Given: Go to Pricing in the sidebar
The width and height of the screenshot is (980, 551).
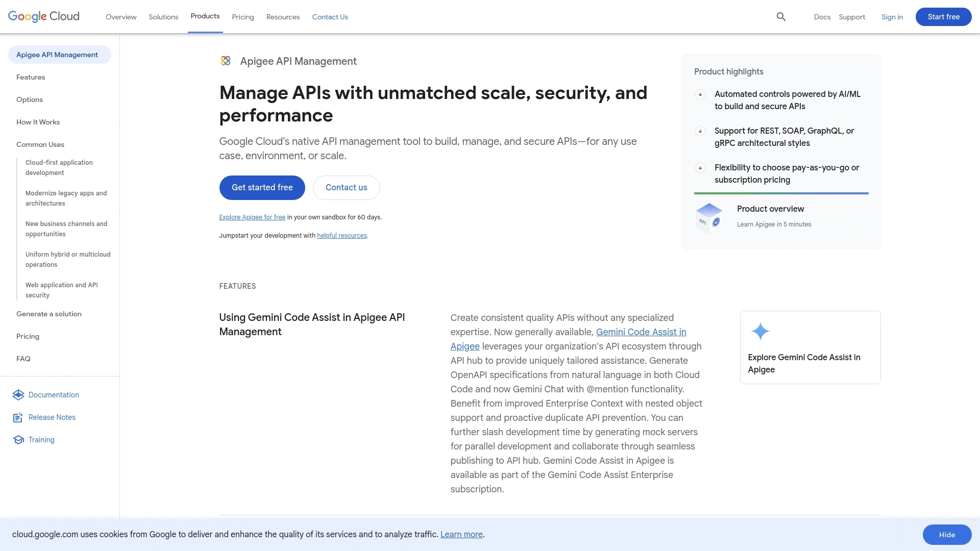Looking at the screenshot, I should (28, 336).
